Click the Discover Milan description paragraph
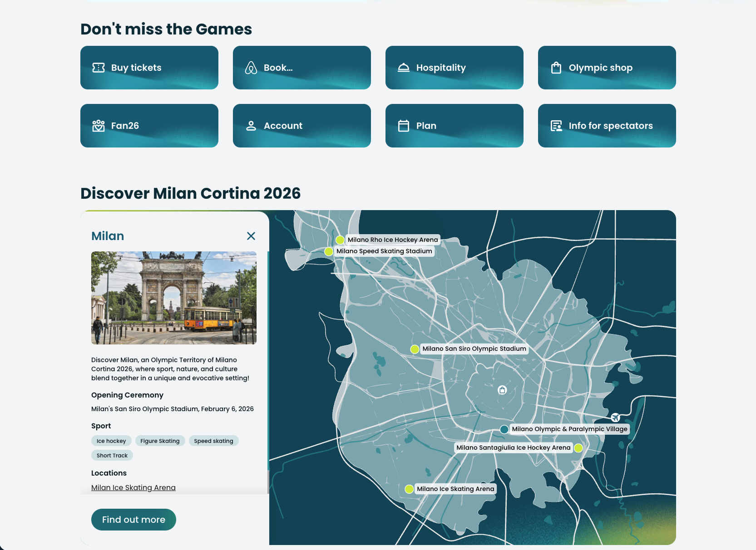The image size is (756, 550). pos(170,369)
